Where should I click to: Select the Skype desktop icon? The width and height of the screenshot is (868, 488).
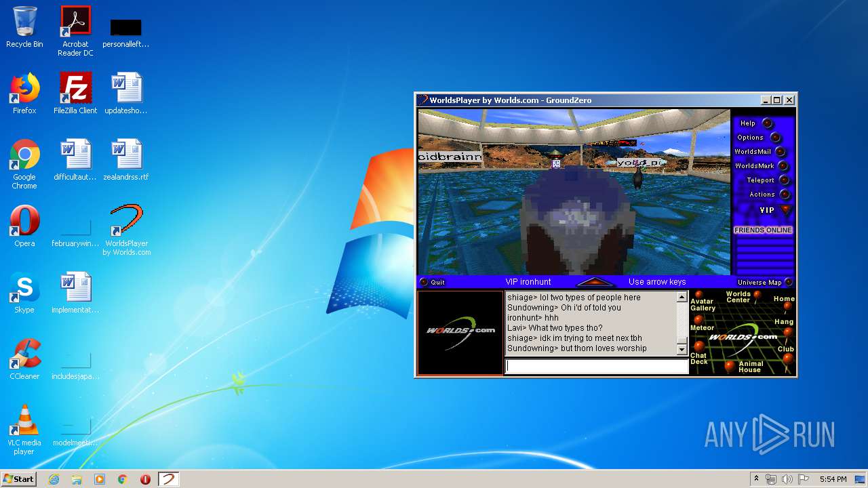24,293
